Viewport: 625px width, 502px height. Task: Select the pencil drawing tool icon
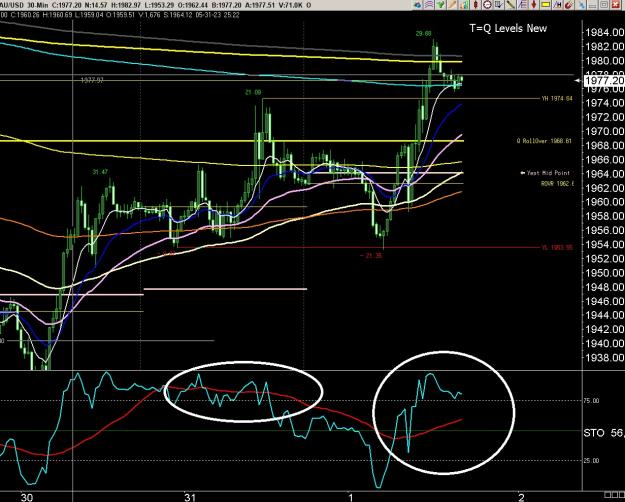point(452,5)
